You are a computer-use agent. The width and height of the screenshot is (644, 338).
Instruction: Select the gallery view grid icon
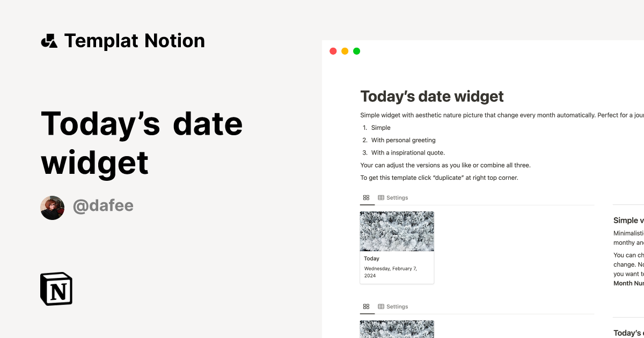(x=367, y=197)
